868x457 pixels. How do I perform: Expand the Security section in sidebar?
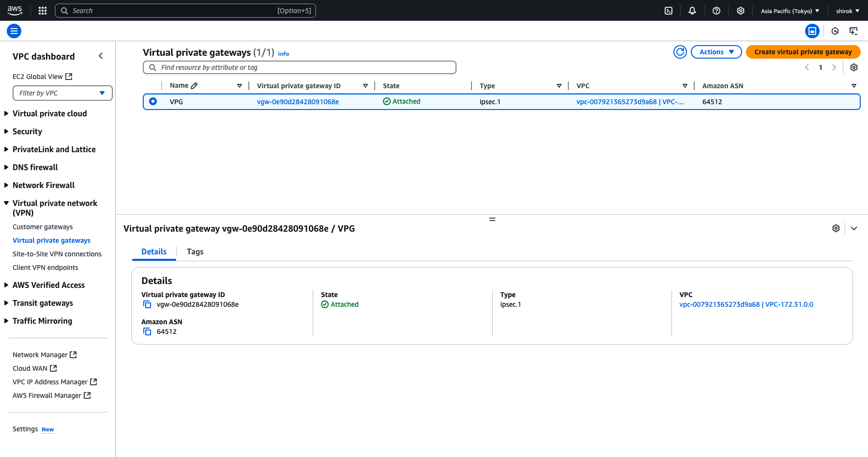27,131
